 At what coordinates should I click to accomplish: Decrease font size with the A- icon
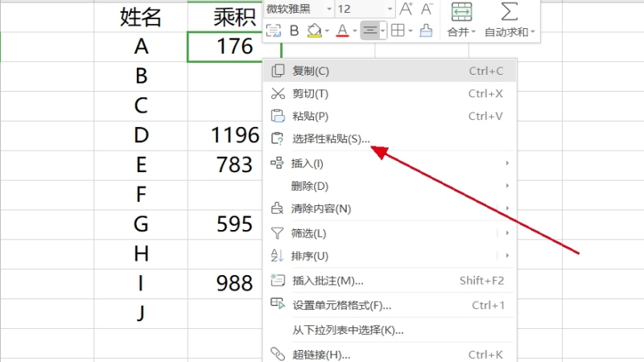point(427,9)
